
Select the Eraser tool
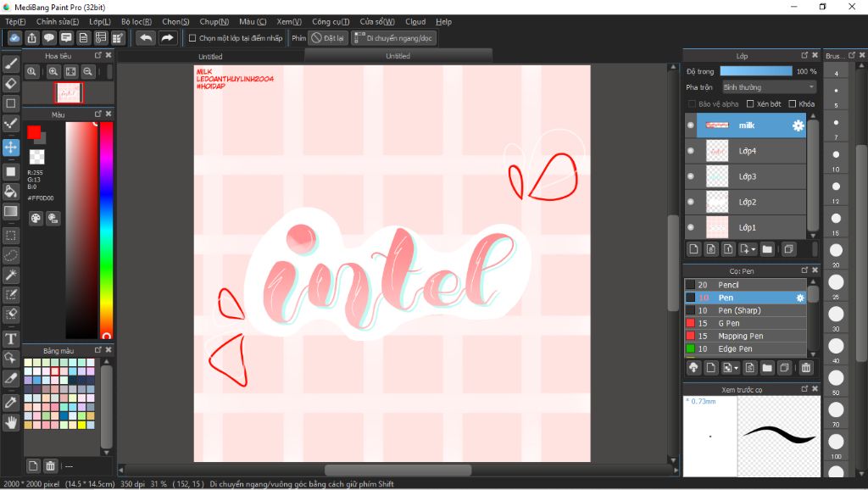(10, 84)
